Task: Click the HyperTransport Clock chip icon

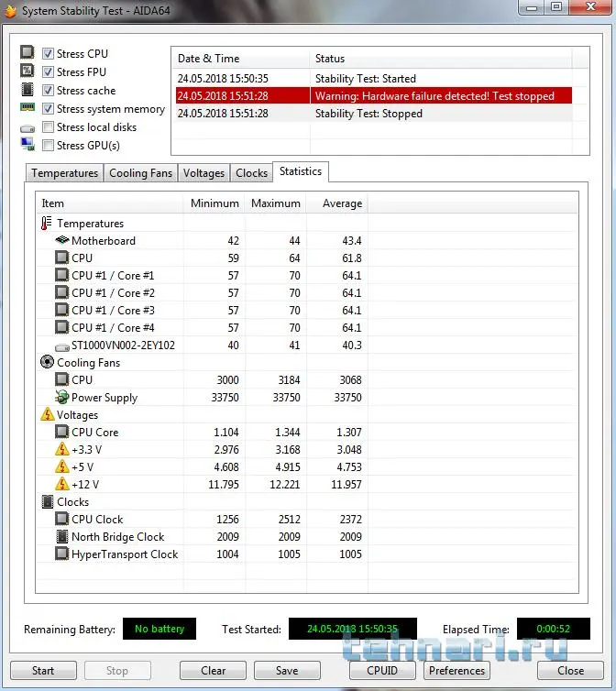Action: 62,554
